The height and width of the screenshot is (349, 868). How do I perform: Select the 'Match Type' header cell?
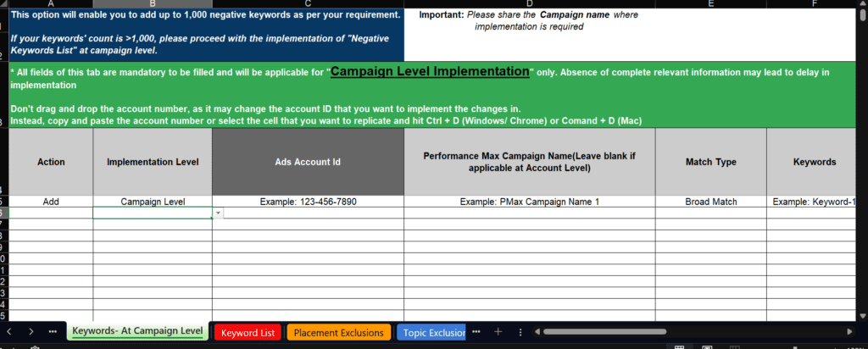click(711, 162)
